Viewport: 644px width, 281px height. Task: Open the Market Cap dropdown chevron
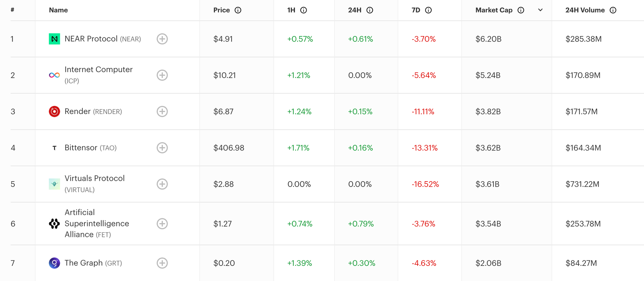click(540, 10)
